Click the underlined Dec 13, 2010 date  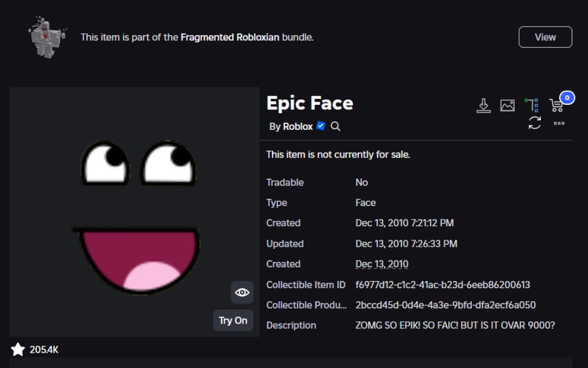[382, 264]
